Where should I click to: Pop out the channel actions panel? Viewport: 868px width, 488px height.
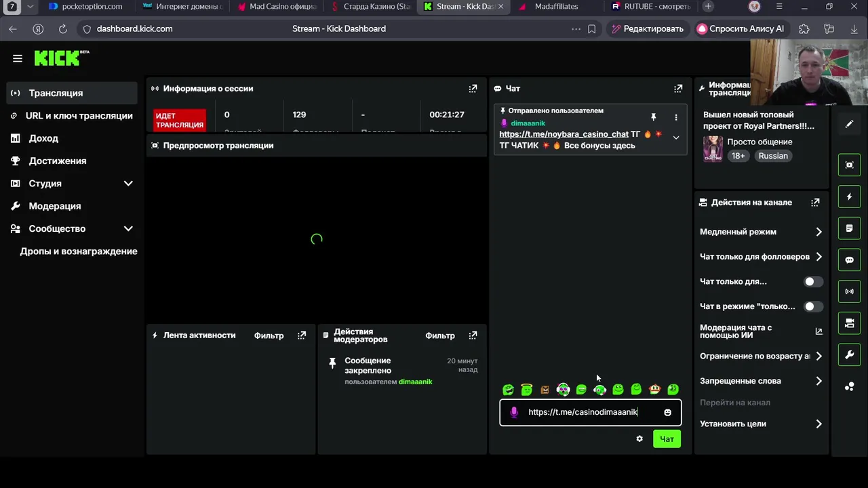coord(815,202)
